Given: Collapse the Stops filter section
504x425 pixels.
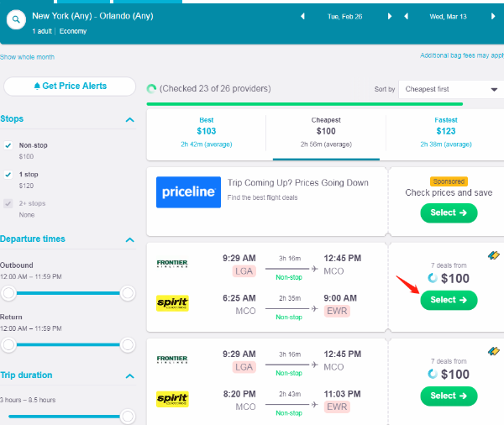Looking at the screenshot, I should [130, 120].
